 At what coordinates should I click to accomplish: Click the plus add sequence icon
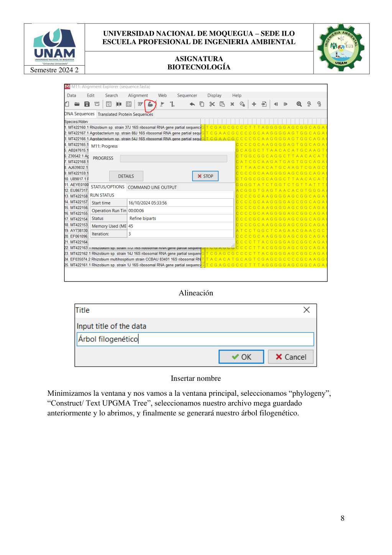(x=254, y=104)
